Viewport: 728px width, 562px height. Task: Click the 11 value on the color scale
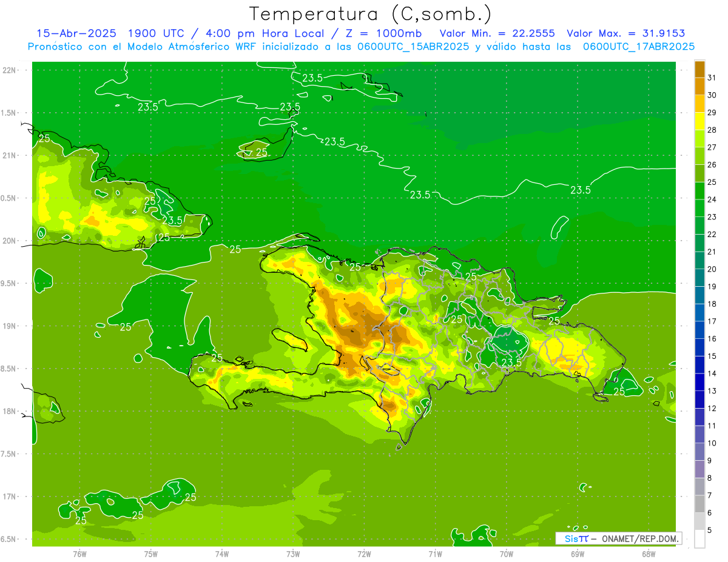[712, 426]
